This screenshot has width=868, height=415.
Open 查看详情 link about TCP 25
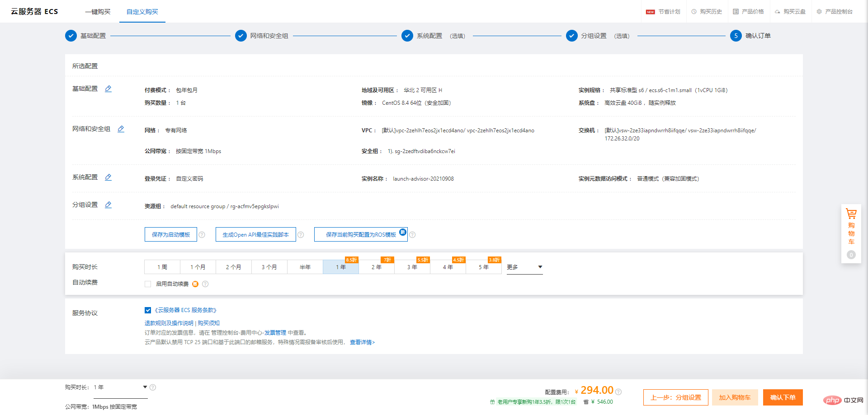coord(362,342)
